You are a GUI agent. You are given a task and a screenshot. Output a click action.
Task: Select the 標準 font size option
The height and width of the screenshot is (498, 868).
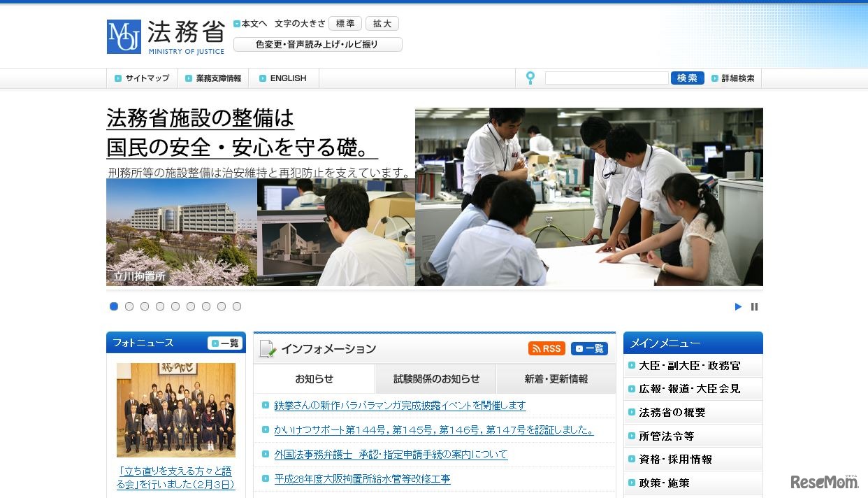345,23
